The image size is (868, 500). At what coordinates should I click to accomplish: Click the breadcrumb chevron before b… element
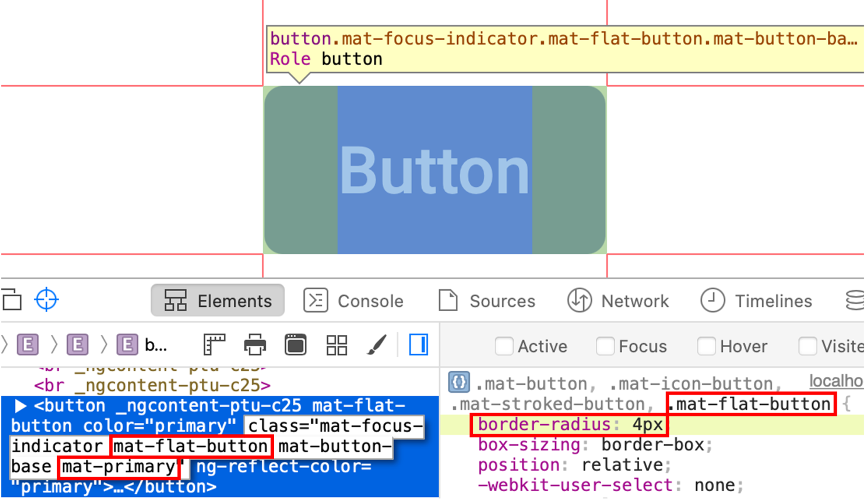(x=104, y=344)
